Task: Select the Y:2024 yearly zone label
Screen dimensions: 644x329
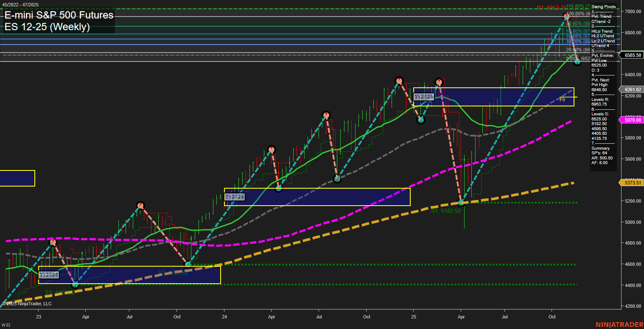Action: pyautogui.click(x=235, y=197)
